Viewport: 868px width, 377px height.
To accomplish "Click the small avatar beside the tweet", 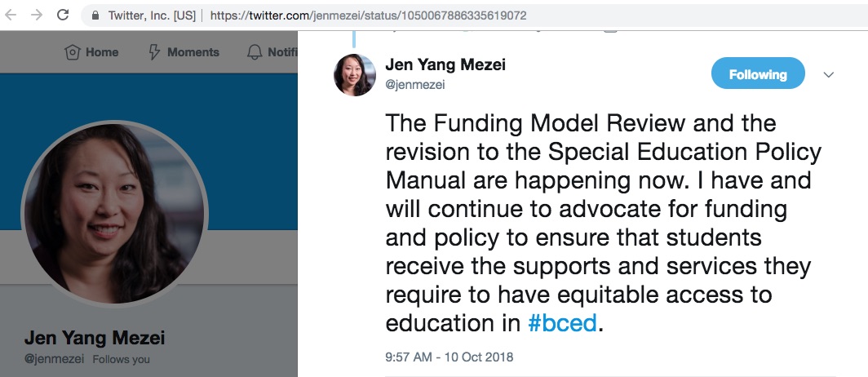I will (x=355, y=75).
